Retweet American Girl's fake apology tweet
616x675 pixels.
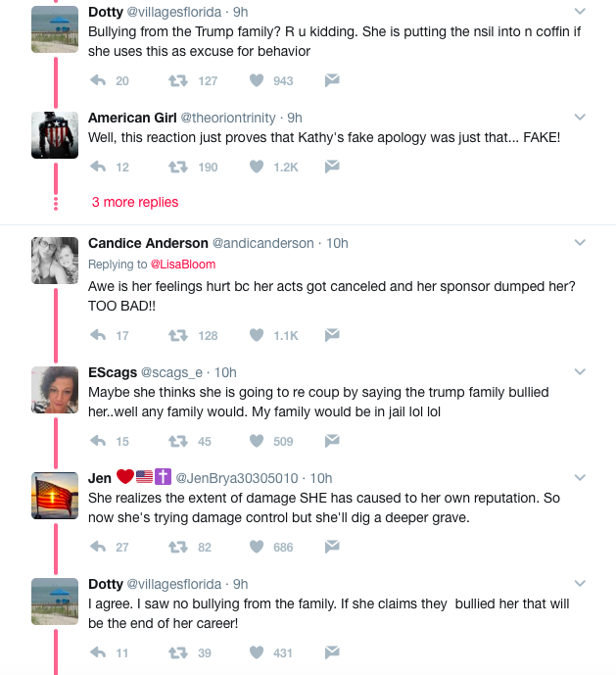(x=178, y=167)
